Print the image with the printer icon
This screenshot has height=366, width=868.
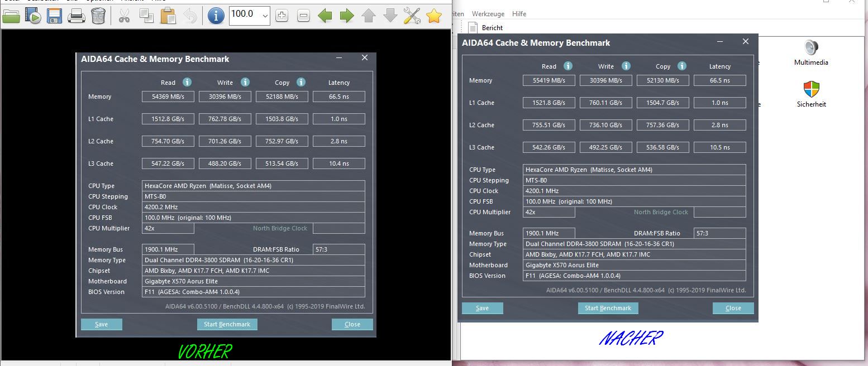76,16
